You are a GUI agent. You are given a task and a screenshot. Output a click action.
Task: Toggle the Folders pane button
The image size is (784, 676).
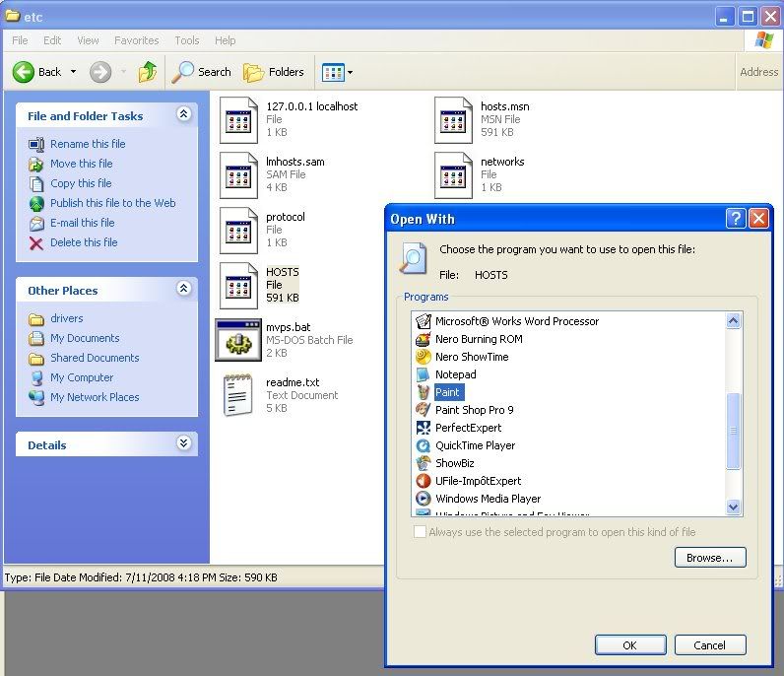point(274,72)
